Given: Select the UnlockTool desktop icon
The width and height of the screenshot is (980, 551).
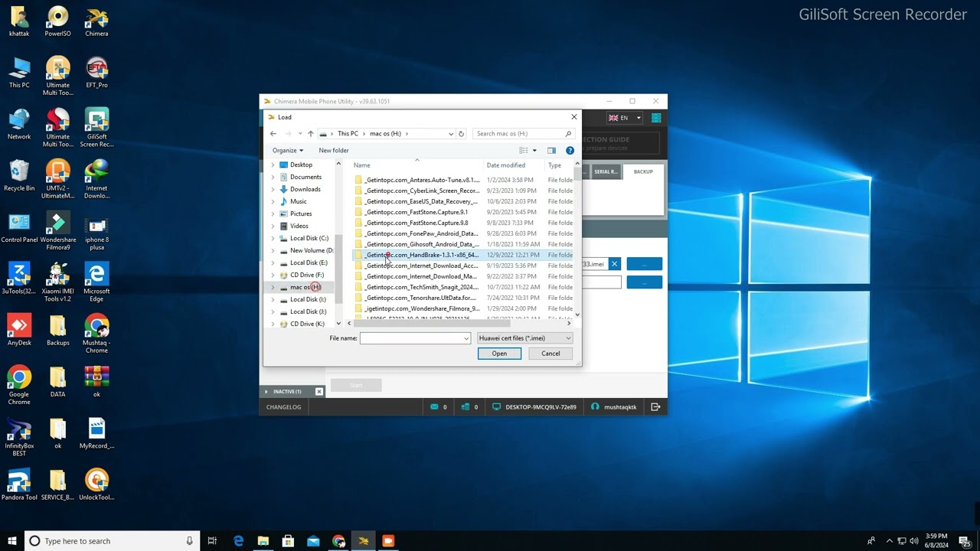Looking at the screenshot, I should click(96, 484).
